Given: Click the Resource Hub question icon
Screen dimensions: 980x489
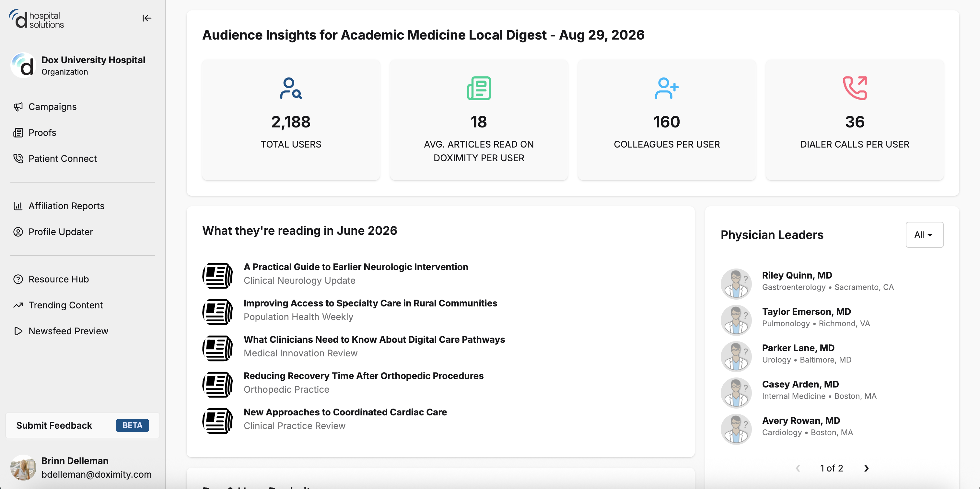Looking at the screenshot, I should tap(18, 279).
